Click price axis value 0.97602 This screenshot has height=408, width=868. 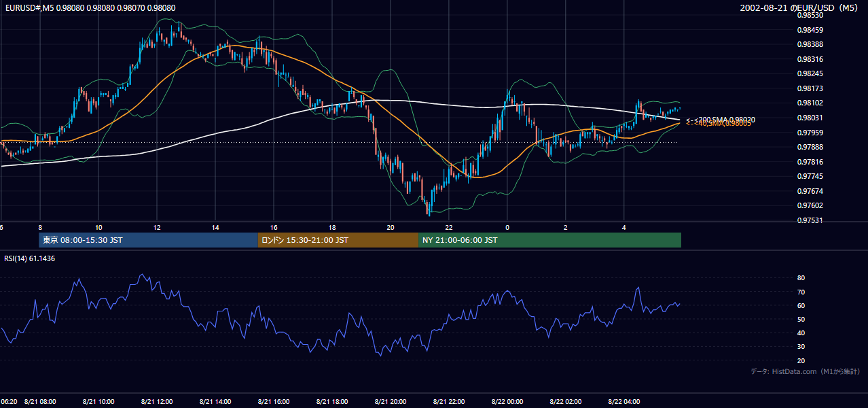pyautogui.click(x=810, y=206)
